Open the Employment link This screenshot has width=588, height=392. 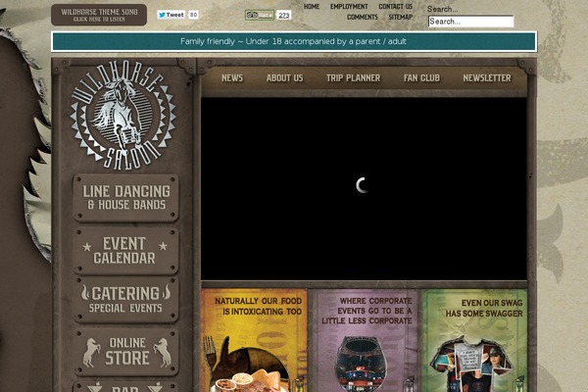click(349, 7)
